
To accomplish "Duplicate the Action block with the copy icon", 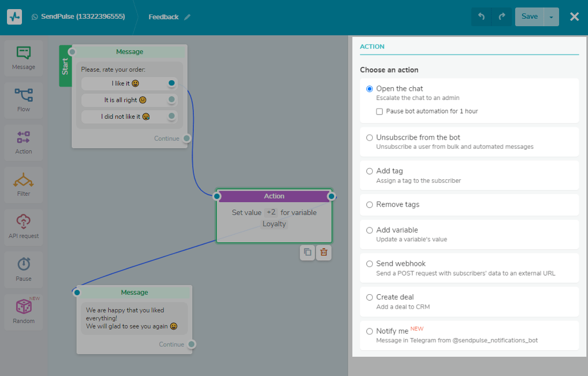I will click(307, 252).
